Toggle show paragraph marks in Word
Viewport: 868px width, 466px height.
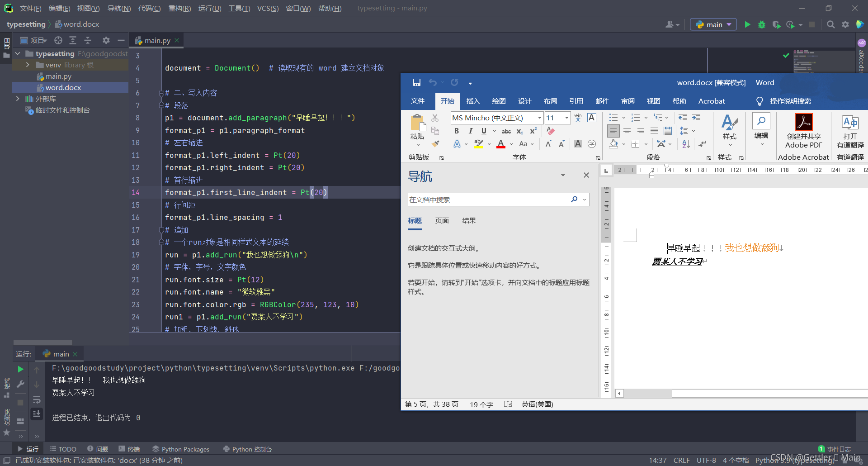point(702,144)
